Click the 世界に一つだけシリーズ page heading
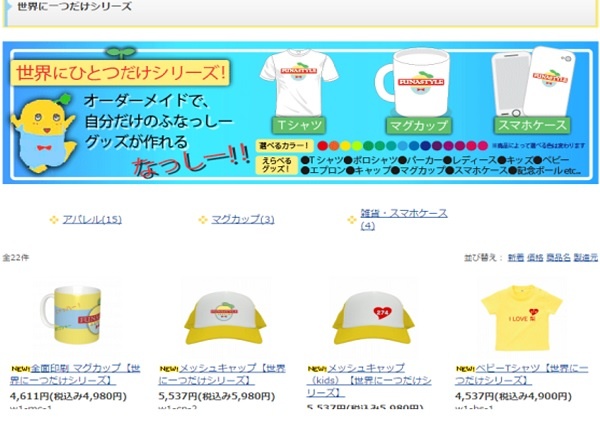The width and height of the screenshot is (600, 438). (x=75, y=7)
